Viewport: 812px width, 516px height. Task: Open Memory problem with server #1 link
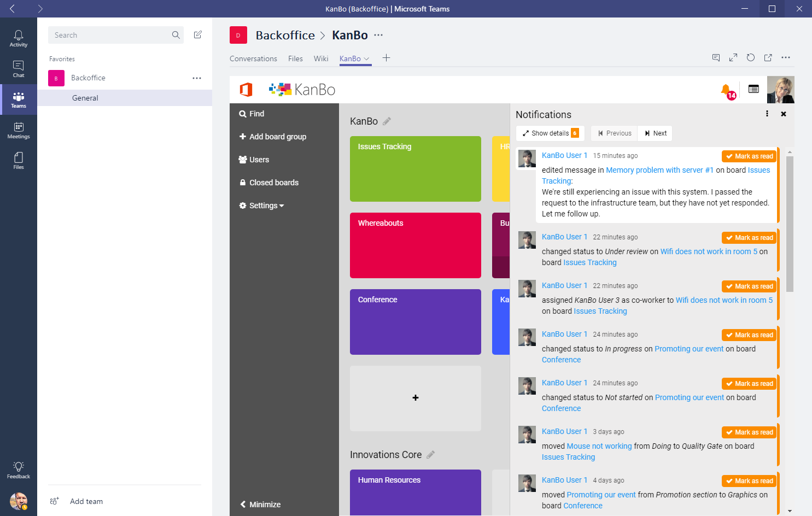(659, 170)
